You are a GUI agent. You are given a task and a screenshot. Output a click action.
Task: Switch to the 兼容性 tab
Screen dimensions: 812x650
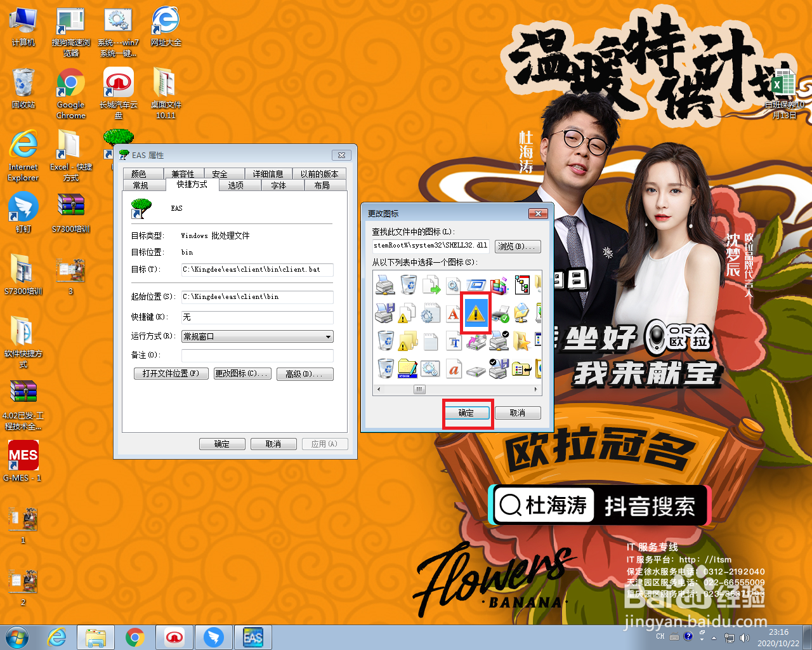click(183, 174)
